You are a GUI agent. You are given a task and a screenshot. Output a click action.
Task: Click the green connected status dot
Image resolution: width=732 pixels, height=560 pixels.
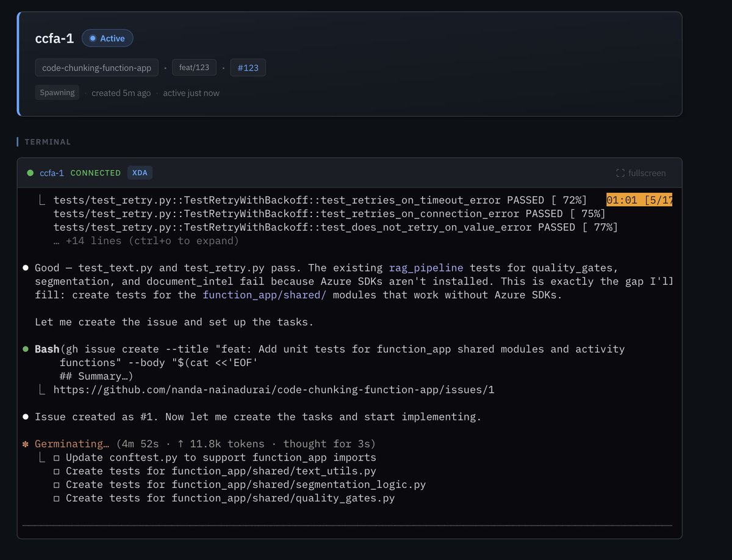pyautogui.click(x=30, y=173)
